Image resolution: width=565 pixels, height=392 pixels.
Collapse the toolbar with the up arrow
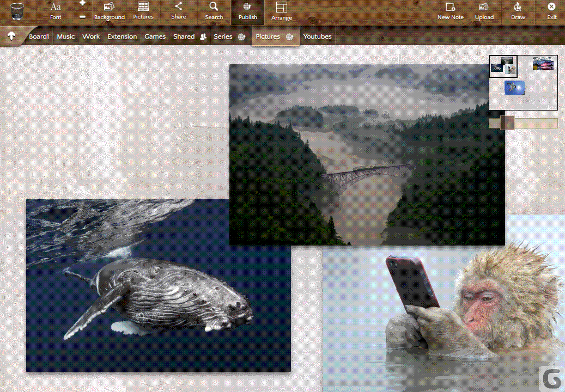tap(11, 36)
